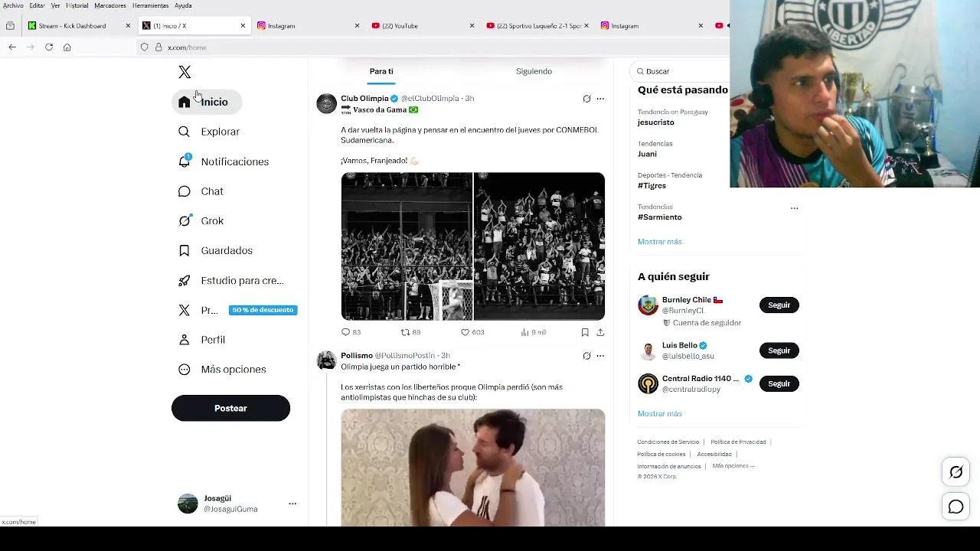Open Guardados bookmark item
The width and height of the screenshot is (980, 551).
pyautogui.click(x=215, y=250)
